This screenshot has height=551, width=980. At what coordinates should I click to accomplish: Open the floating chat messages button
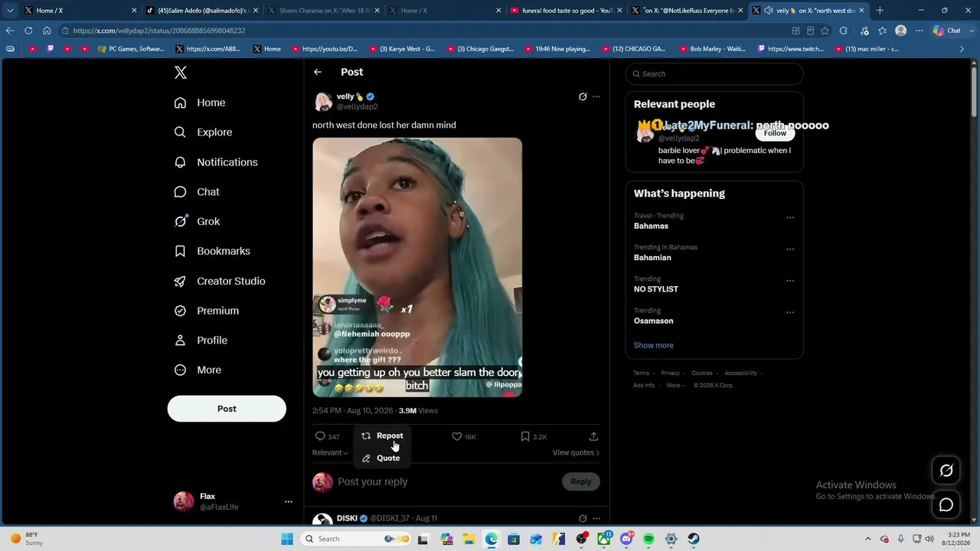pyautogui.click(x=946, y=505)
